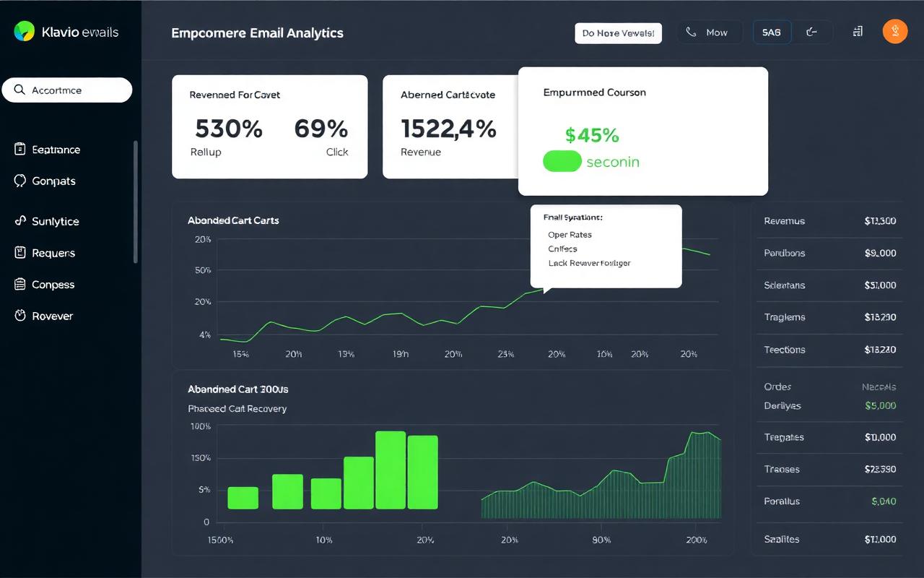This screenshot has width=924, height=578.
Task: Click the Do Hore Vewels! button
Action: [x=618, y=32]
